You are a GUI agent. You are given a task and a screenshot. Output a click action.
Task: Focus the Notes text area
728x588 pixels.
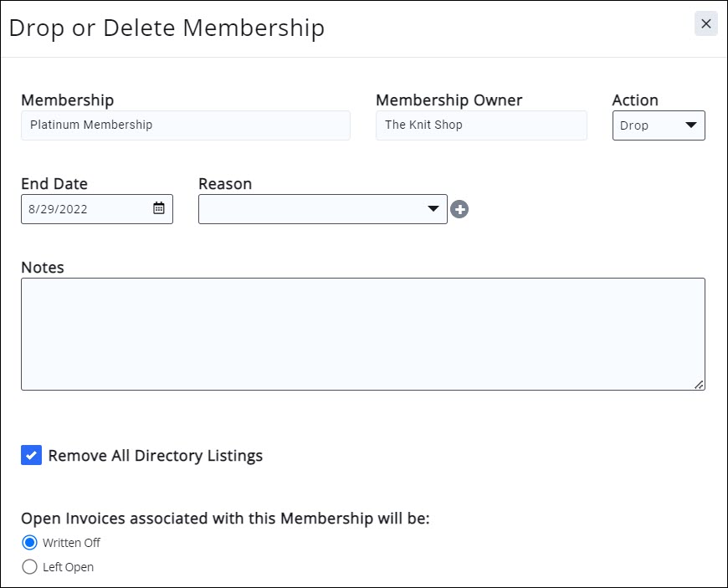point(362,334)
